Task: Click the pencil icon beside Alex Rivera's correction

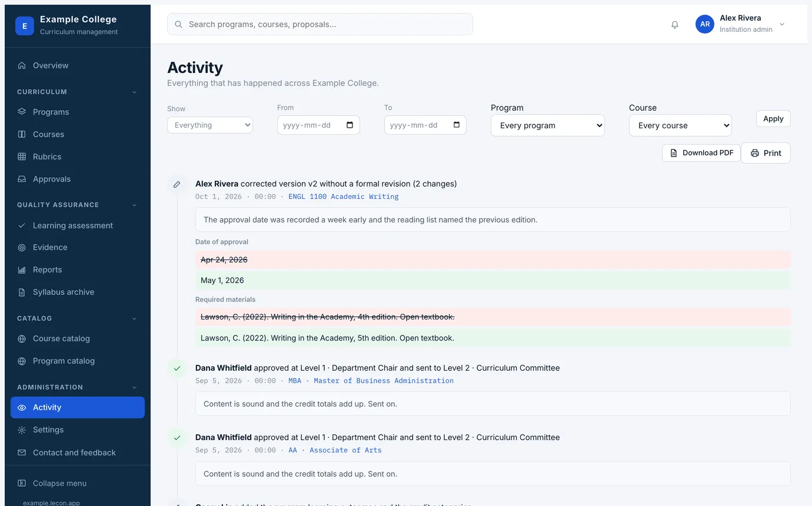Action: [177, 184]
